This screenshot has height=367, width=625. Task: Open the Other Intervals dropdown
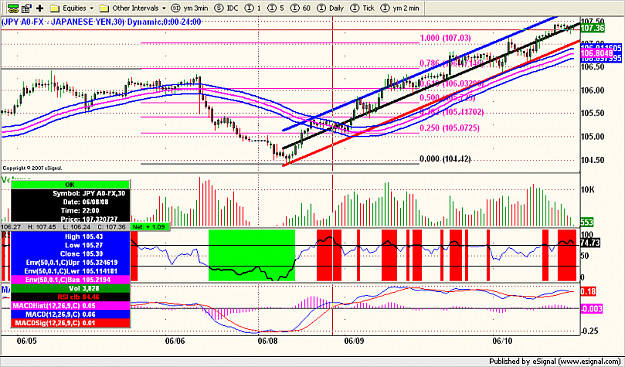(x=134, y=8)
